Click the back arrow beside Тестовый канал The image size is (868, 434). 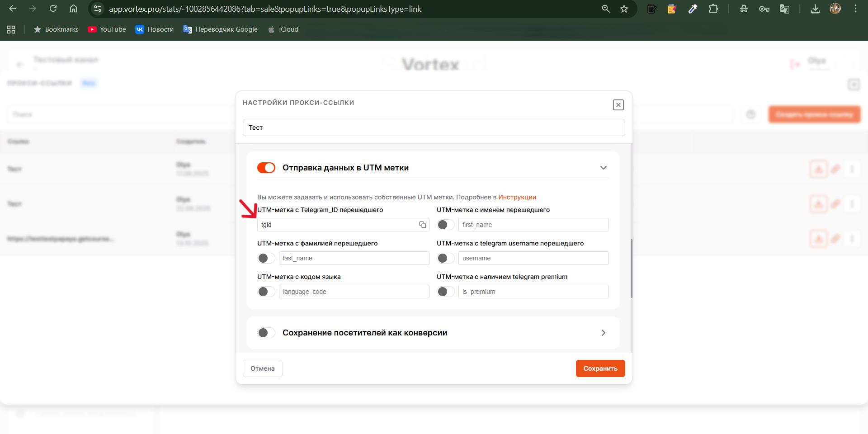(x=20, y=64)
